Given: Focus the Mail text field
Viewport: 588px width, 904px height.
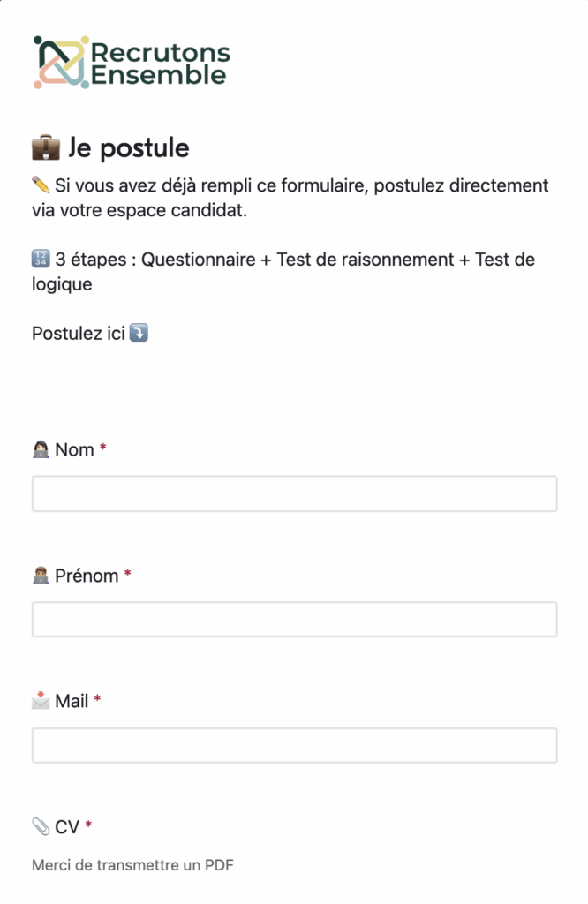Looking at the screenshot, I should coord(294,745).
